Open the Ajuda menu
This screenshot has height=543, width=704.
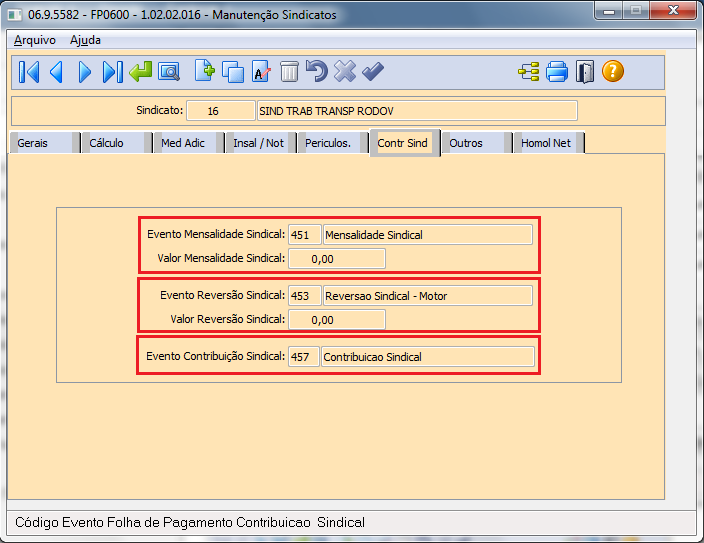85,40
